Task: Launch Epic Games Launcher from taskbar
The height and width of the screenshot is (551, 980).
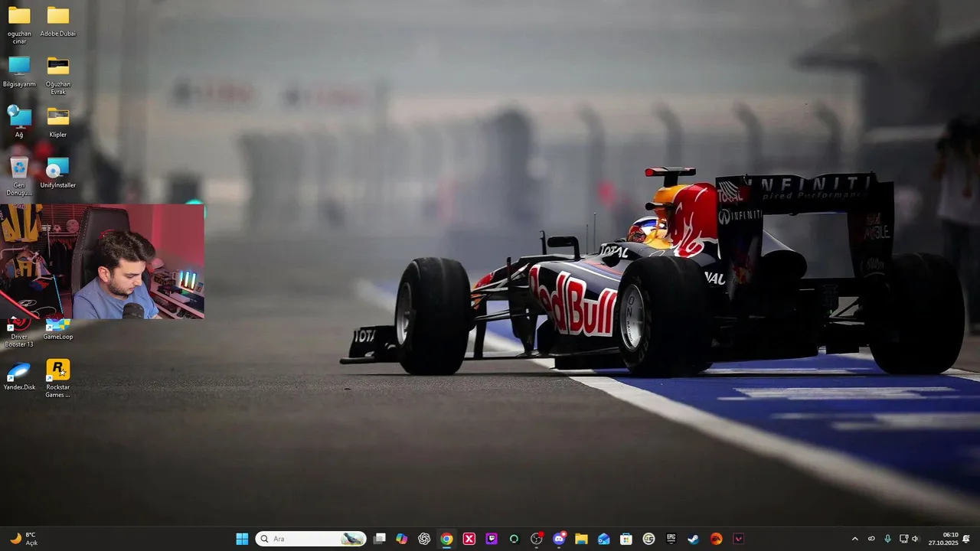Action: (x=671, y=539)
